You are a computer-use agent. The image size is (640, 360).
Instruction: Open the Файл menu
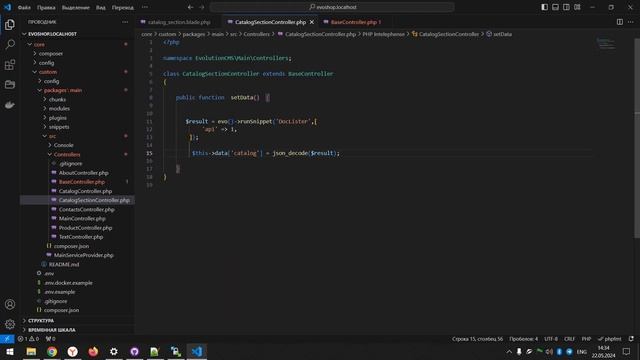click(24, 7)
